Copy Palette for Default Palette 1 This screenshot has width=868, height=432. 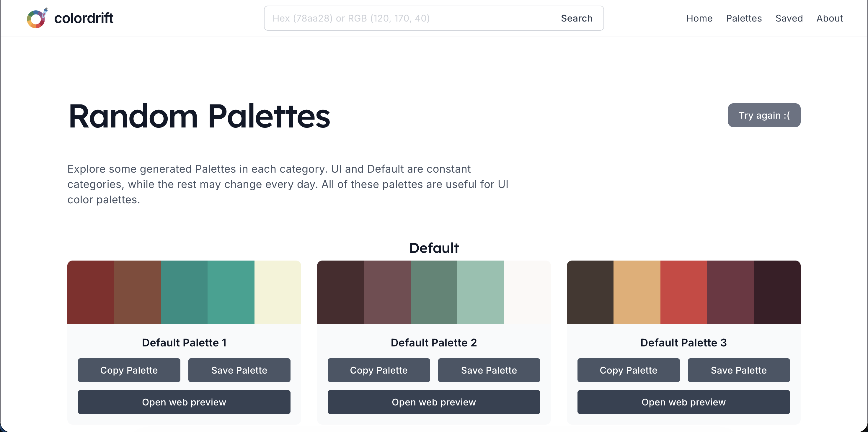129,370
